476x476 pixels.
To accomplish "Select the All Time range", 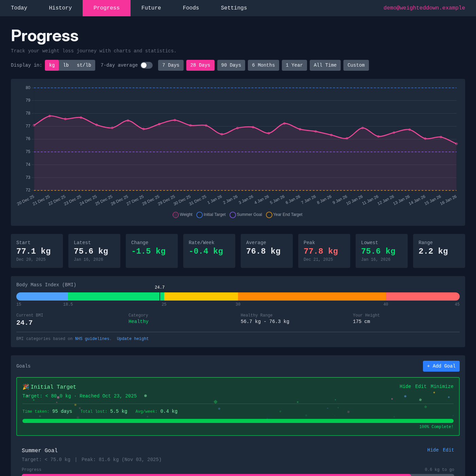I will point(325,65).
